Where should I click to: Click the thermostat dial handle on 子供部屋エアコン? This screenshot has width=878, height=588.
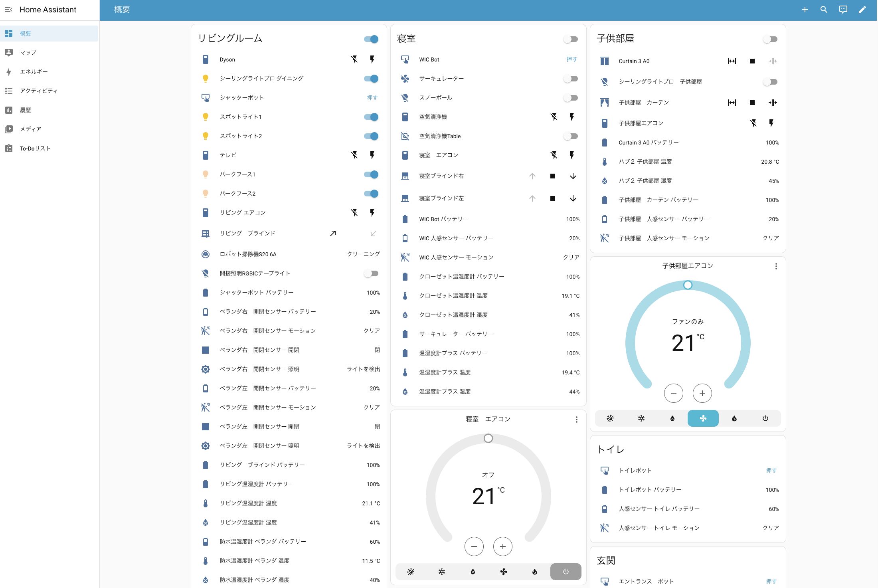point(688,285)
